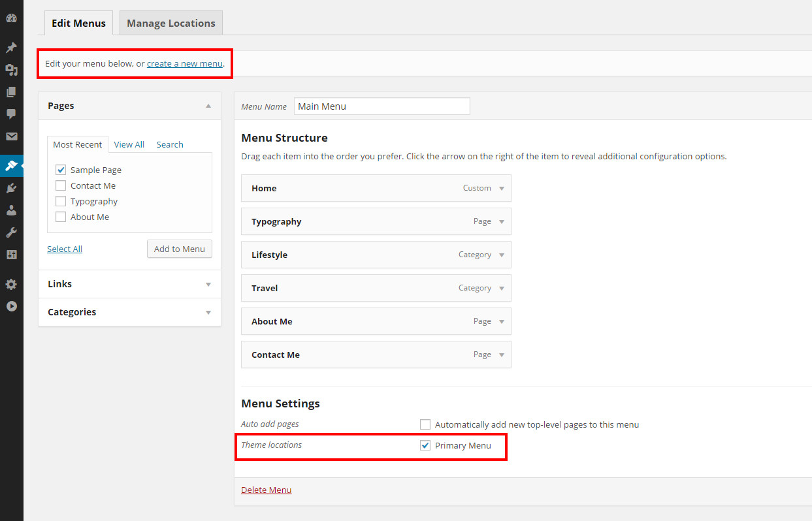This screenshot has height=521, width=812.
Task: Click the Collapse menu play-arrow icon
Action: [x=11, y=306]
